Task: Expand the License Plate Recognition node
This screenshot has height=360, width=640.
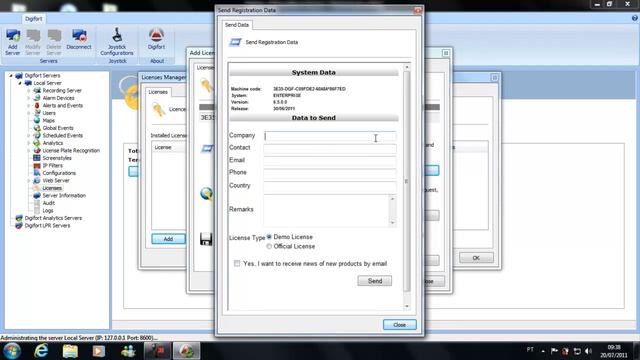Action: (x=29, y=151)
